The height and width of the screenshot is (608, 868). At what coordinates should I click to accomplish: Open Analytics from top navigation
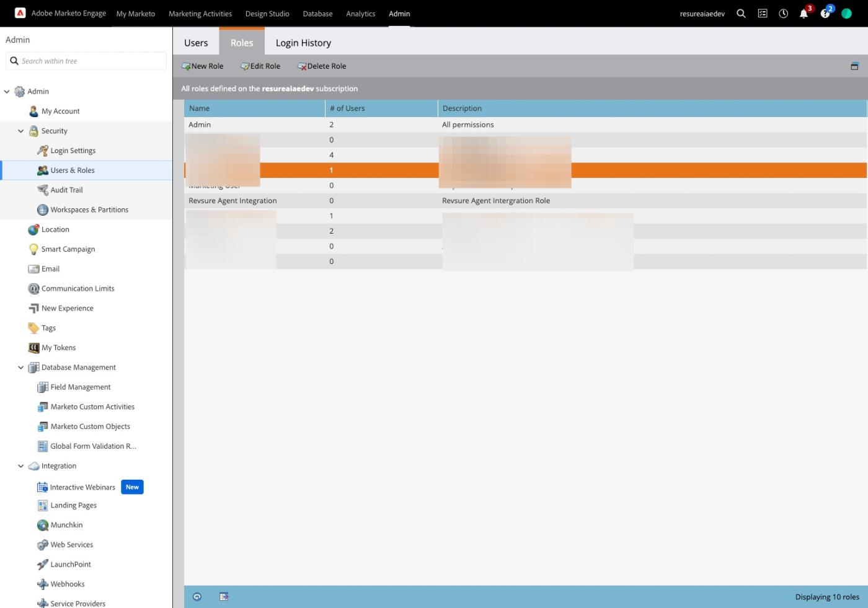[x=361, y=14]
